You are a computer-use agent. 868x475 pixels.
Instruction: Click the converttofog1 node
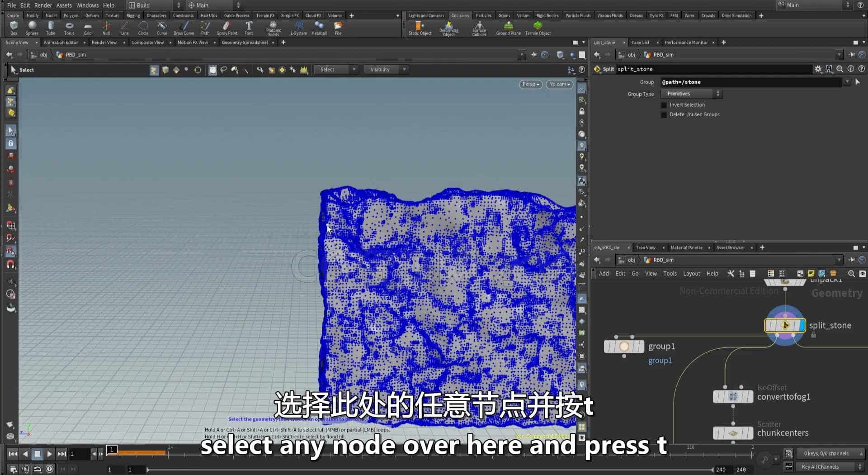tap(733, 397)
